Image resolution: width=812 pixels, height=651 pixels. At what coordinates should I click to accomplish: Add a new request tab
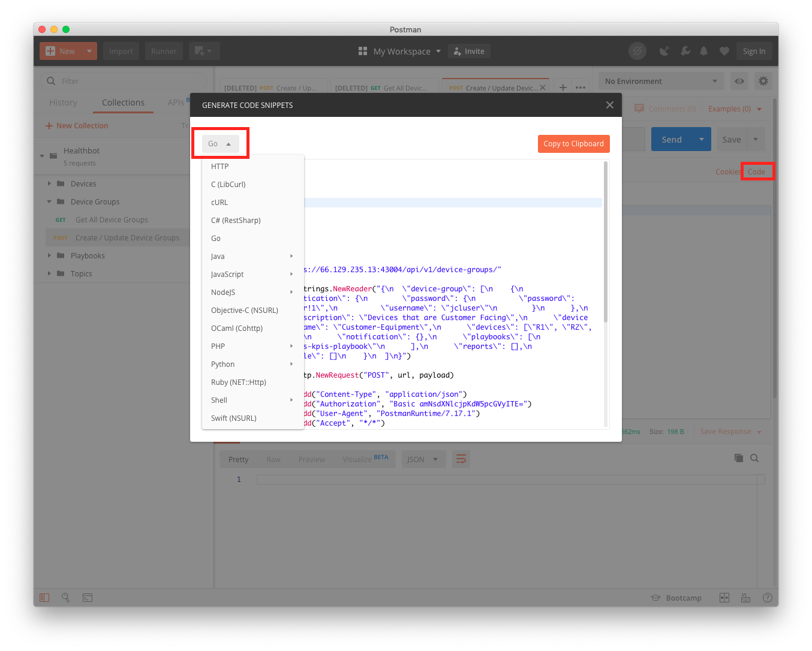point(563,88)
